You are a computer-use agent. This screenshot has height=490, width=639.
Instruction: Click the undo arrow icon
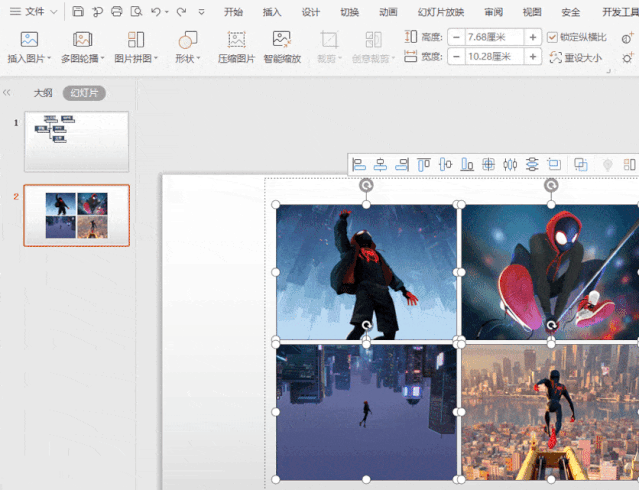point(156,12)
